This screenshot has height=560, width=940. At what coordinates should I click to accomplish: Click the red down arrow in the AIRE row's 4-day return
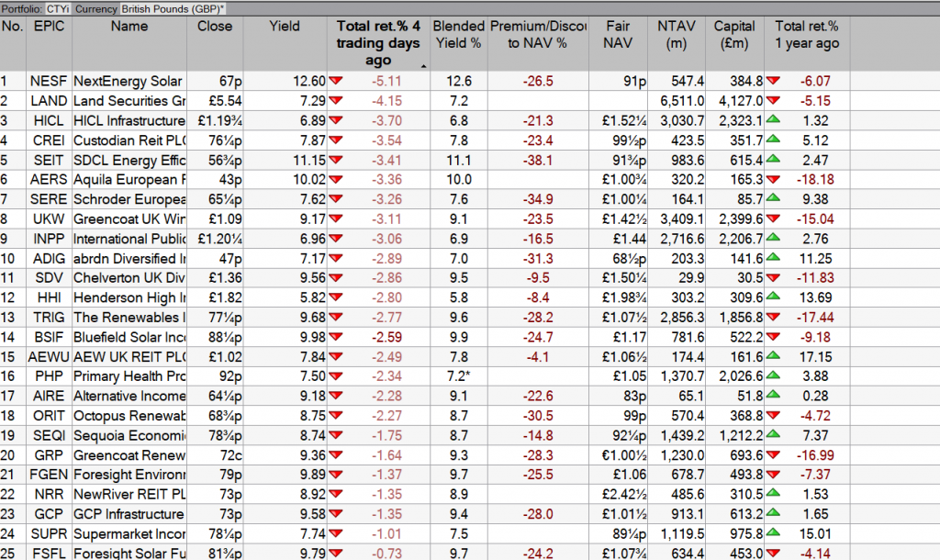pyautogui.click(x=336, y=396)
